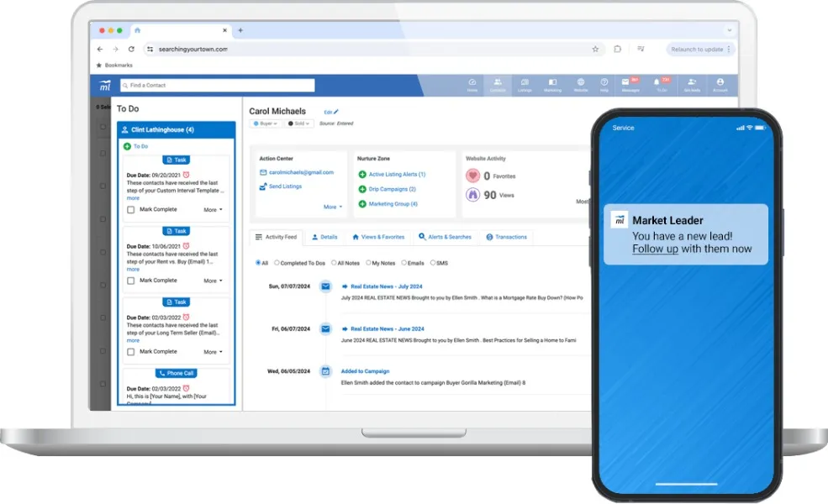Screen dimensions: 828x504
Task: Open Real Estate News - June 2024 link
Action: 387,328
